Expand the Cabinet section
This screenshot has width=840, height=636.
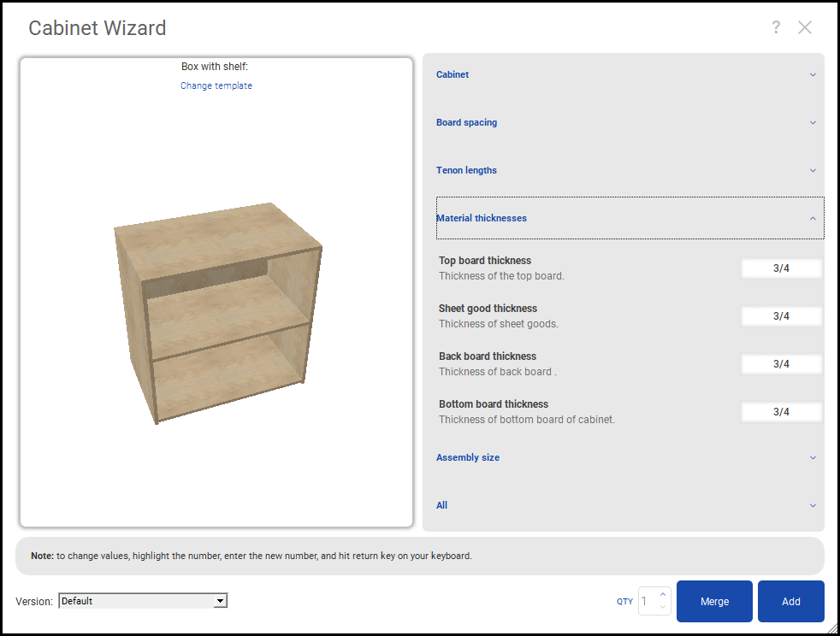point(630,74)
